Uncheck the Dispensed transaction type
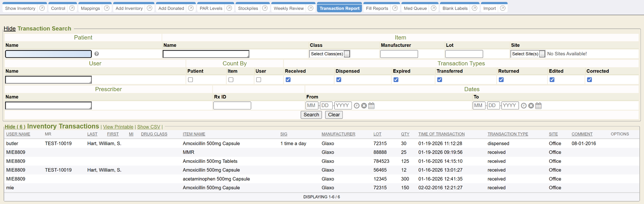This screenshot has height=204, width=644. pos(339,80)
